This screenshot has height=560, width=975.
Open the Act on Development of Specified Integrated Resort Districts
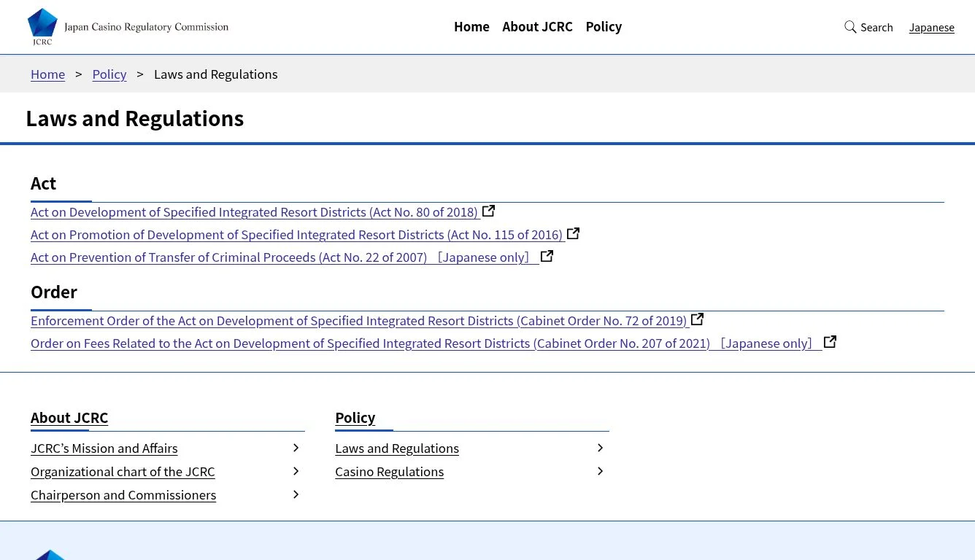[x=255, y=211]
